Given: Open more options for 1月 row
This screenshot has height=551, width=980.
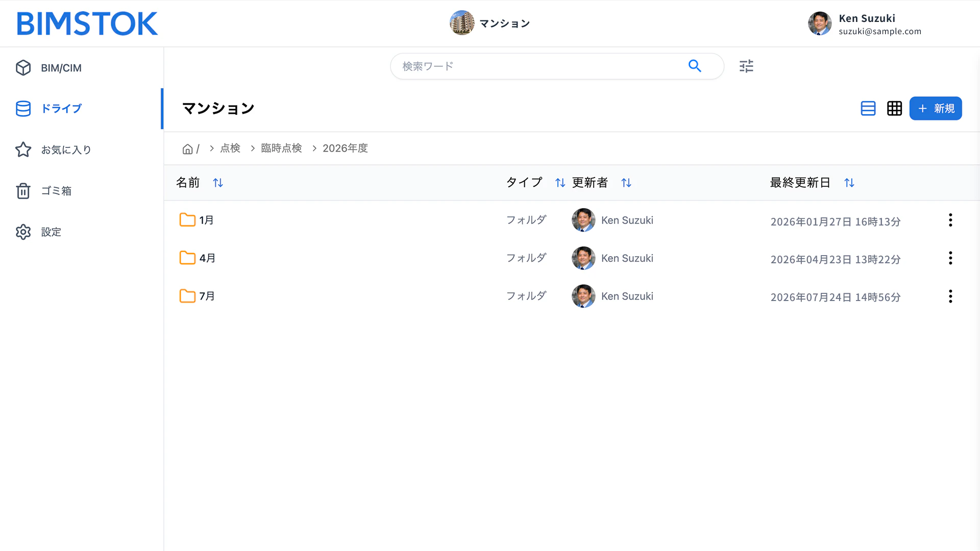Looking at the screenshot, I should click(950, 220).
